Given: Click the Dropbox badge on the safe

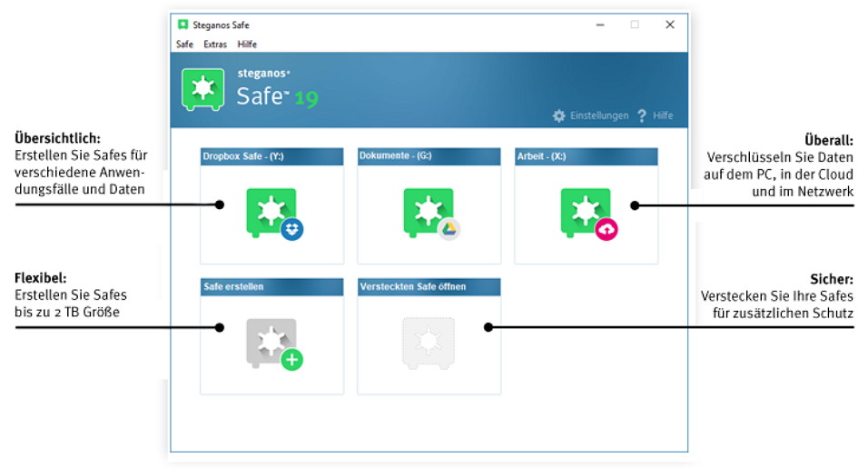Looking at the screenshot, I should 291,229.
